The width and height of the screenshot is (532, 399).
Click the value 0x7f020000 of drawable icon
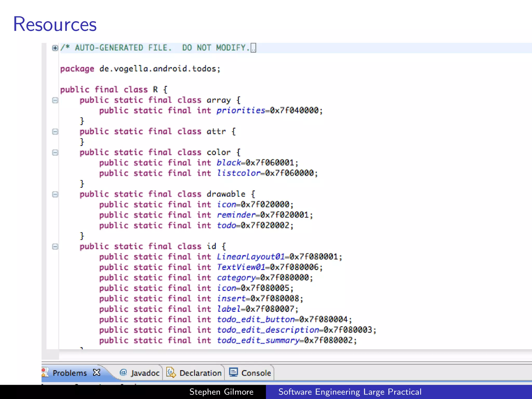pyautogui.click(x=265, y=205)
